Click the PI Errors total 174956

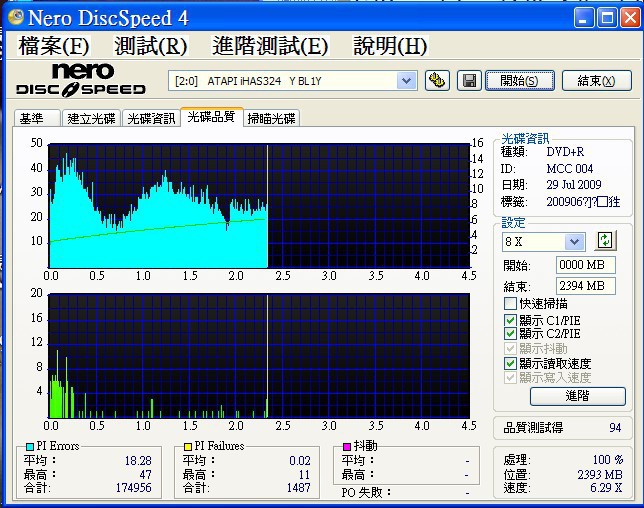pyautogui.click(x=133, y=487)
